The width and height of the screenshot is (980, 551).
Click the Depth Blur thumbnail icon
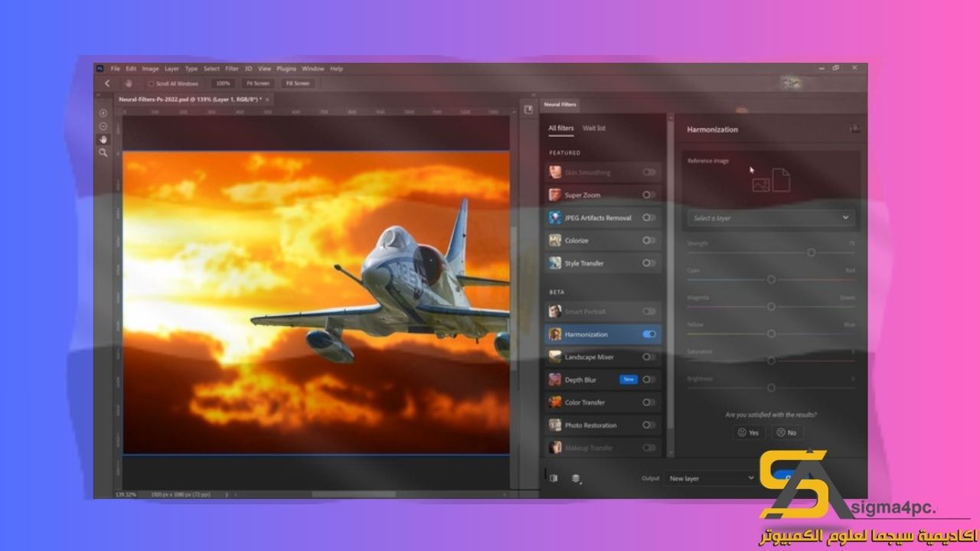555,380
